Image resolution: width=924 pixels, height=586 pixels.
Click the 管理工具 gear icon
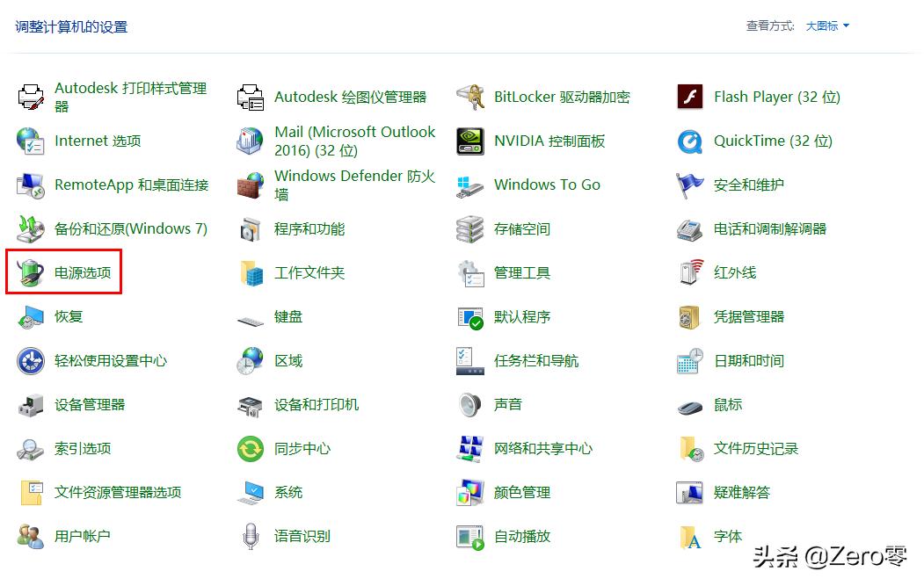pos(470,272)
